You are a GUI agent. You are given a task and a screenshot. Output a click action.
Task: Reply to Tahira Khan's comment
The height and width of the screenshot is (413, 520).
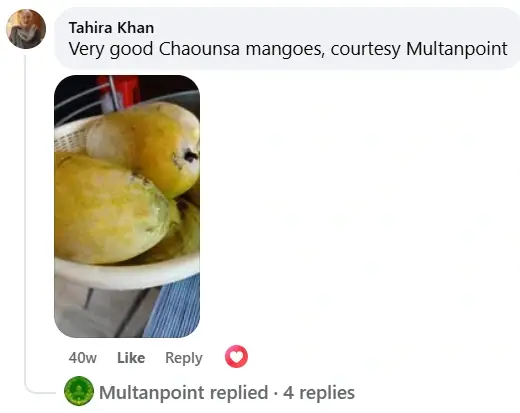(x=184, y=358)
